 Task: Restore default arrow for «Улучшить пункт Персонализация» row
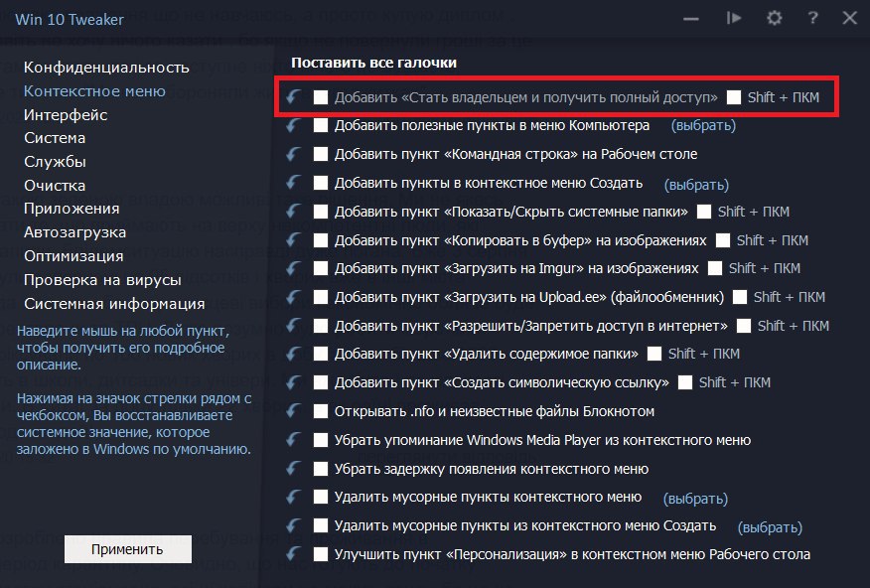tap(294, 553)
